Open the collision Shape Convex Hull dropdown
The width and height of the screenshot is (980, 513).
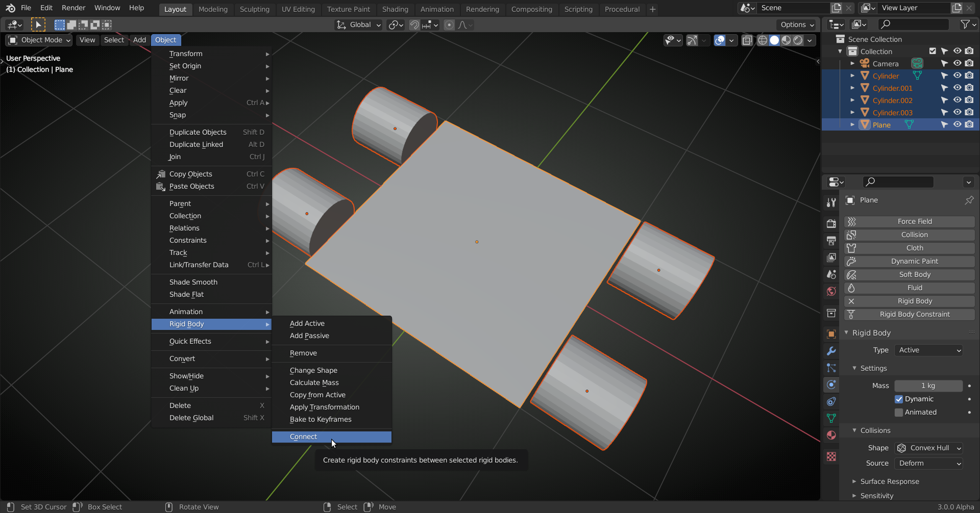[x=929, y=448]
